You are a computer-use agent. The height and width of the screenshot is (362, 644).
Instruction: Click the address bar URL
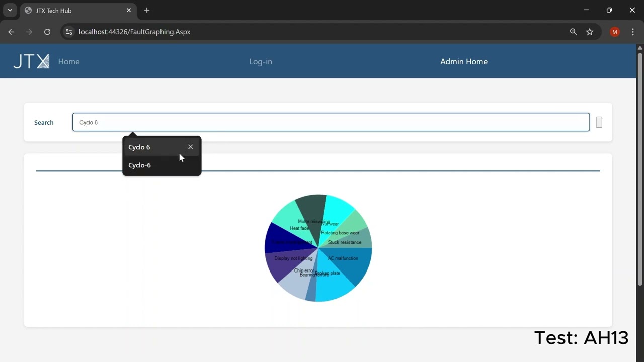pyautogui.click(x=134, y=32)
